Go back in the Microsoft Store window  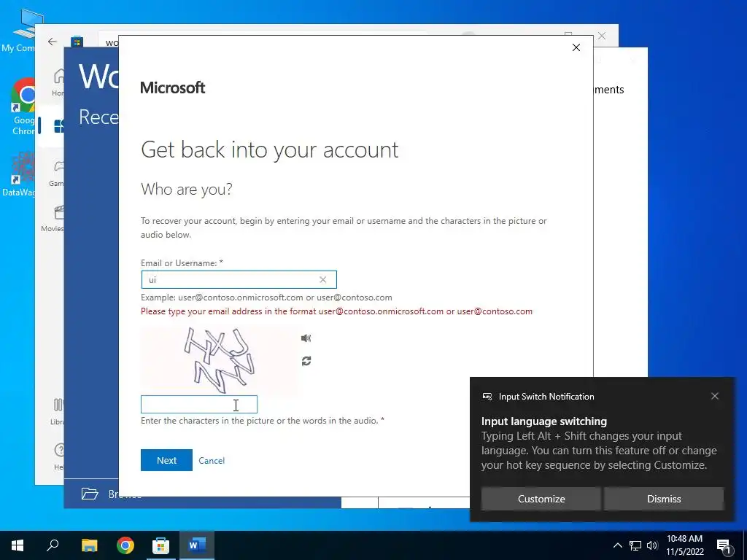(x=53, y=42)
